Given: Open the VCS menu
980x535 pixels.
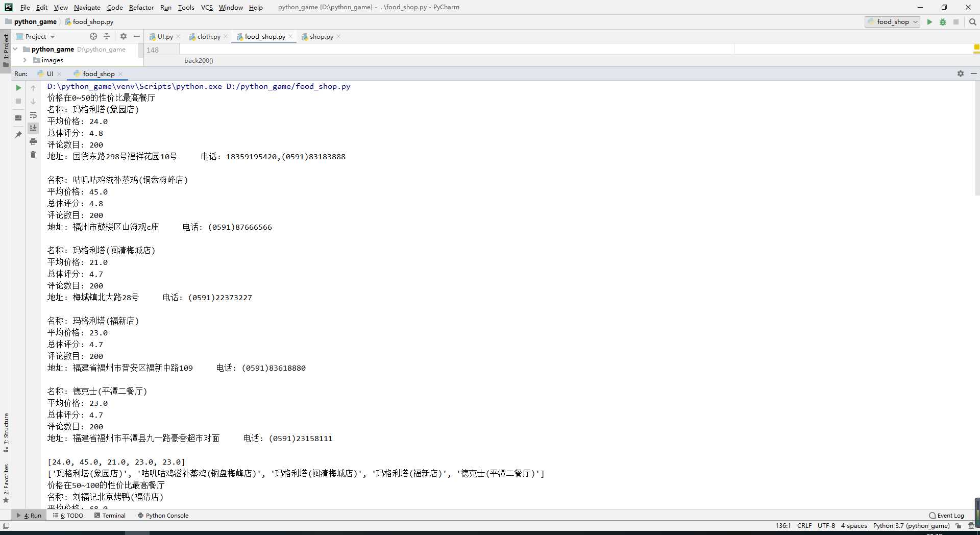Looking at the screenshot, I should [x=207, y=7].
